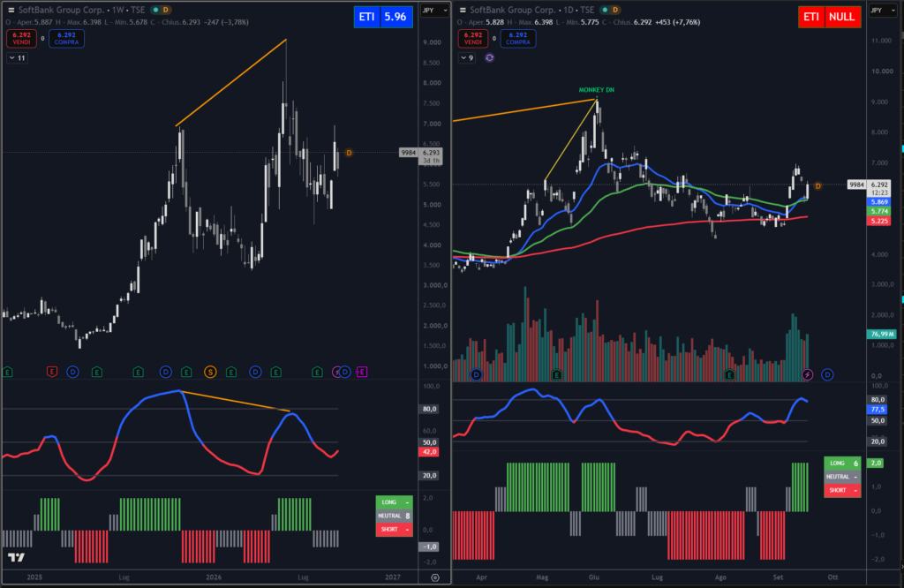Viewport: 904px width, 588px height.
Task: Click the SoftBank Group Corp. 1D symbol title
Action: (531, 10)
